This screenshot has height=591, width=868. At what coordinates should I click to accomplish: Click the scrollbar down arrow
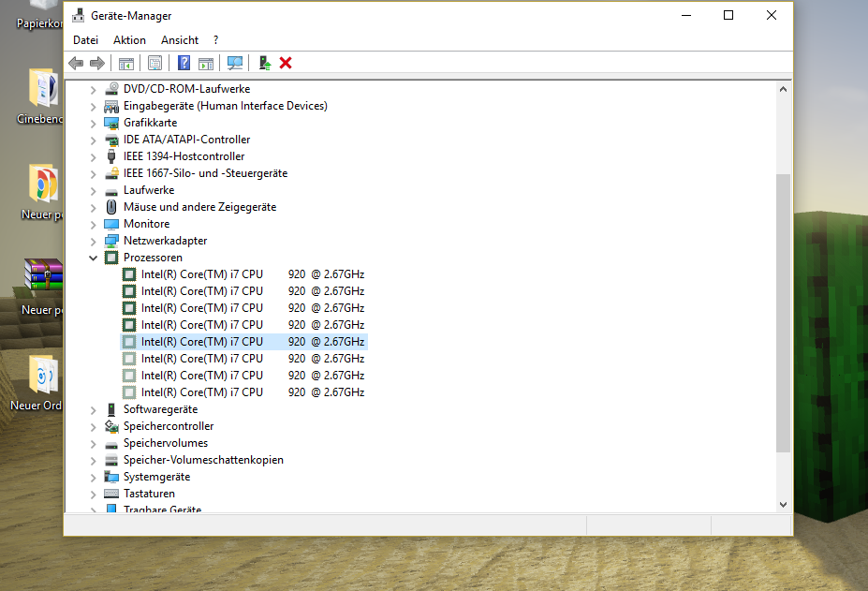(x=783, y=504)
